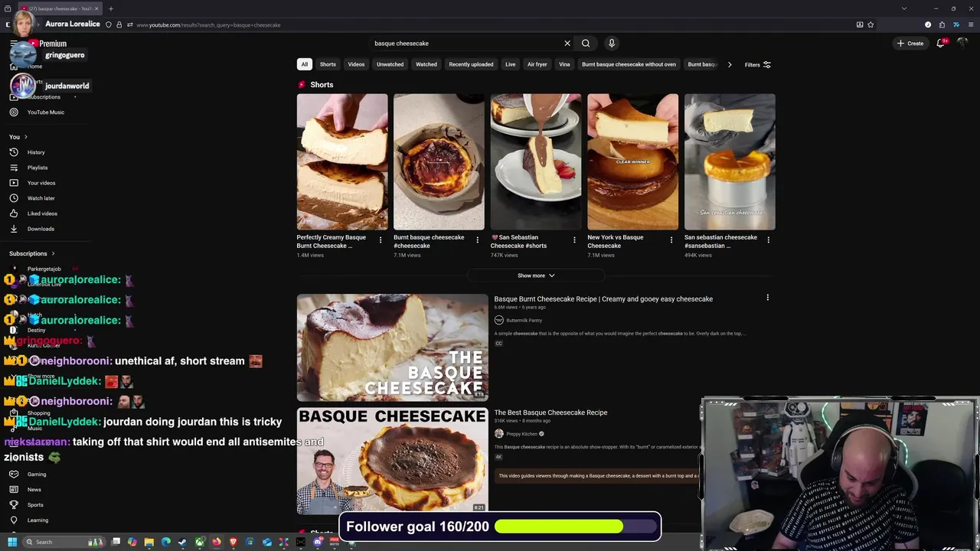Open more options for San sebastian cheesecake #sansebastian short
This screenshot has width=980, height=551.
(768, 240)
